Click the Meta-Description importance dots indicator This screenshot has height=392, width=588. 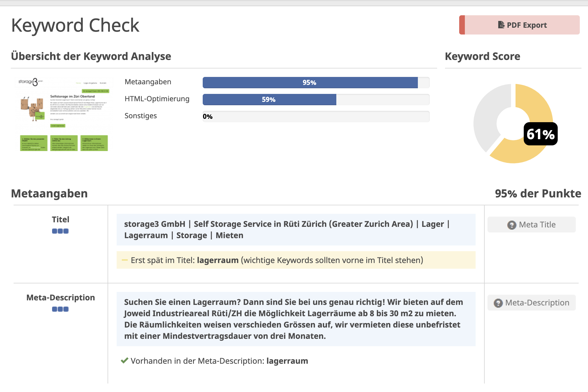tap(60, 309)
